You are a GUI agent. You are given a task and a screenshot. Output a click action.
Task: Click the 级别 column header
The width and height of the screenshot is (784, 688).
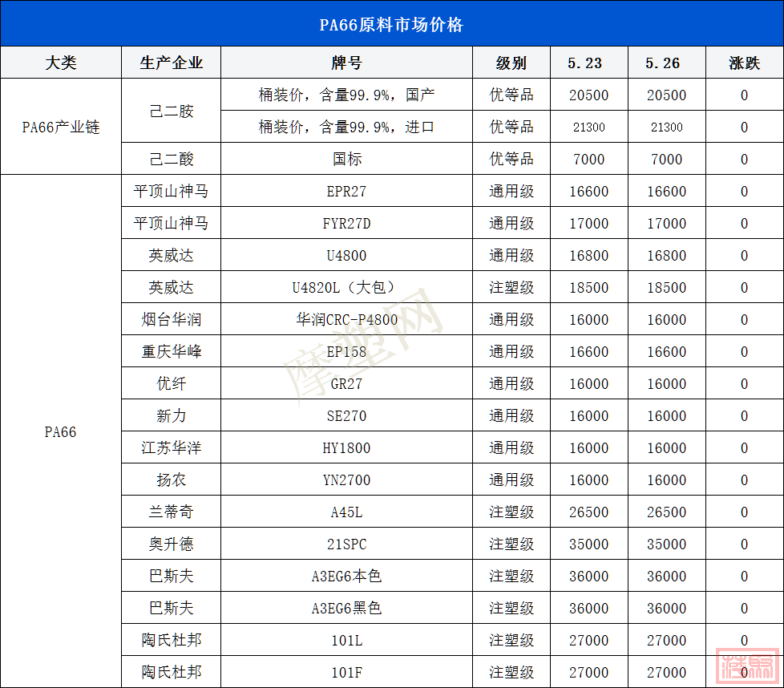pos(511,63)
